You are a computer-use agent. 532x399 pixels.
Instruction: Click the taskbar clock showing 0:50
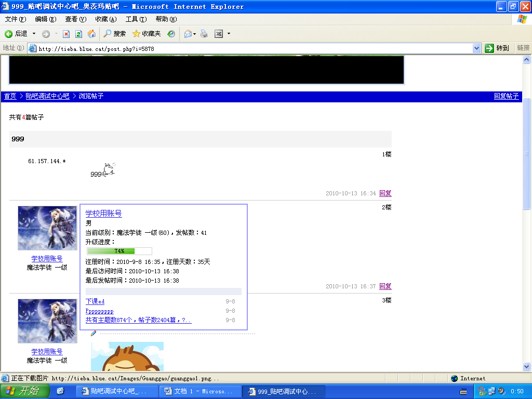[x=517, y=391]
